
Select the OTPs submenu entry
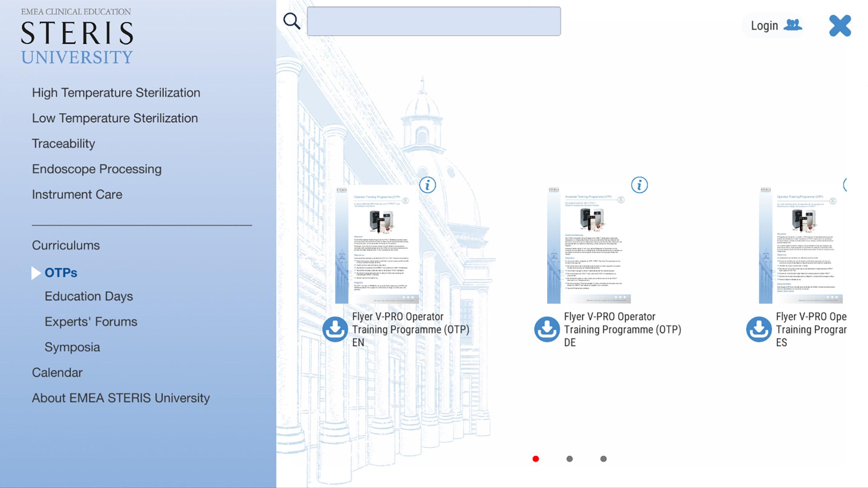point(61,273)
